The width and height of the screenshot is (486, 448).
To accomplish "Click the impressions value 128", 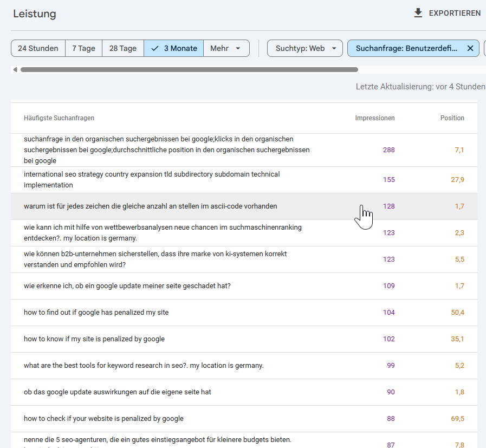I will pos(388,206).
